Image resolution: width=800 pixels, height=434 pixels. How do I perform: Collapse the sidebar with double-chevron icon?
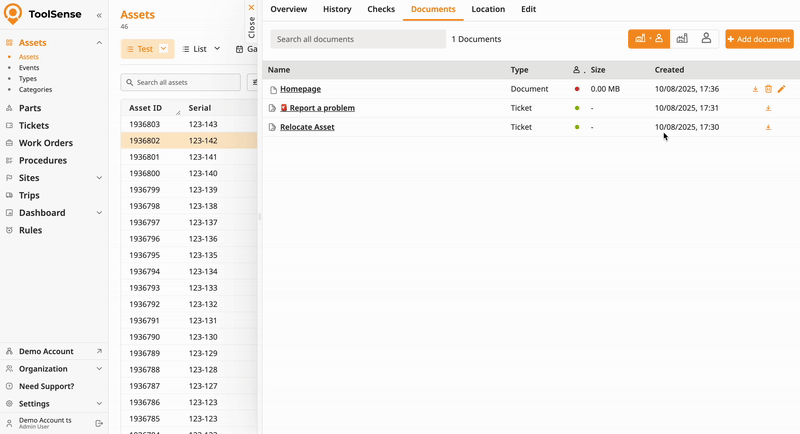[99, 15]
